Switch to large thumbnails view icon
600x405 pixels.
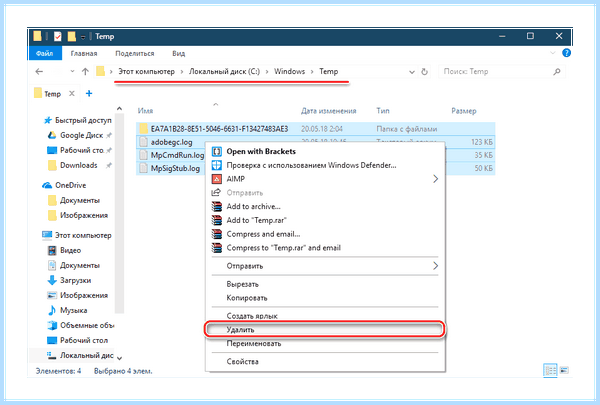[564, 370]
